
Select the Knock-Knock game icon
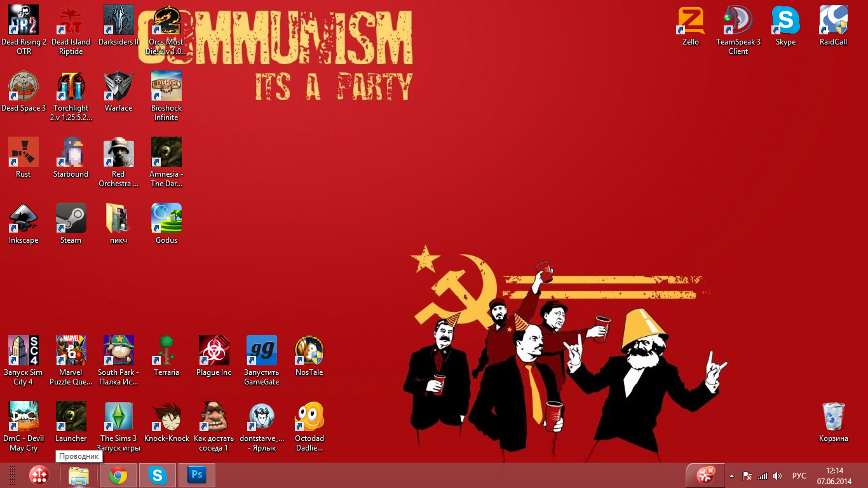click(166, 416)
